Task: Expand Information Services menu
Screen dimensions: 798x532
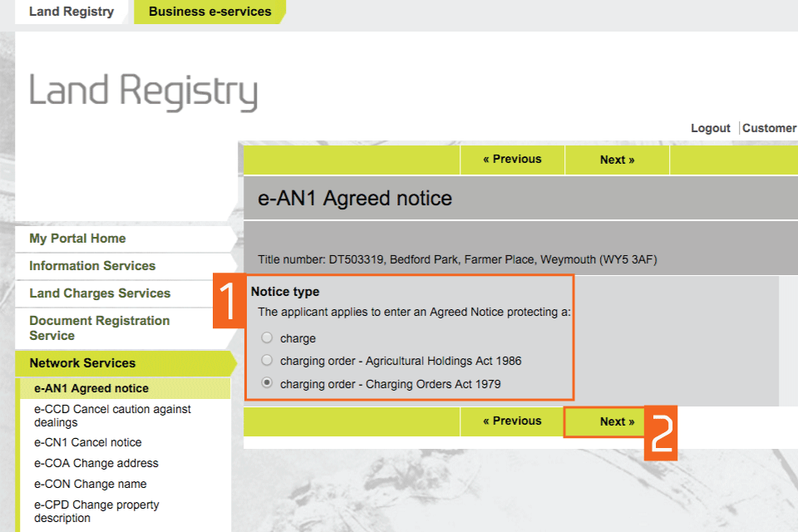Action: click(92, 266)
